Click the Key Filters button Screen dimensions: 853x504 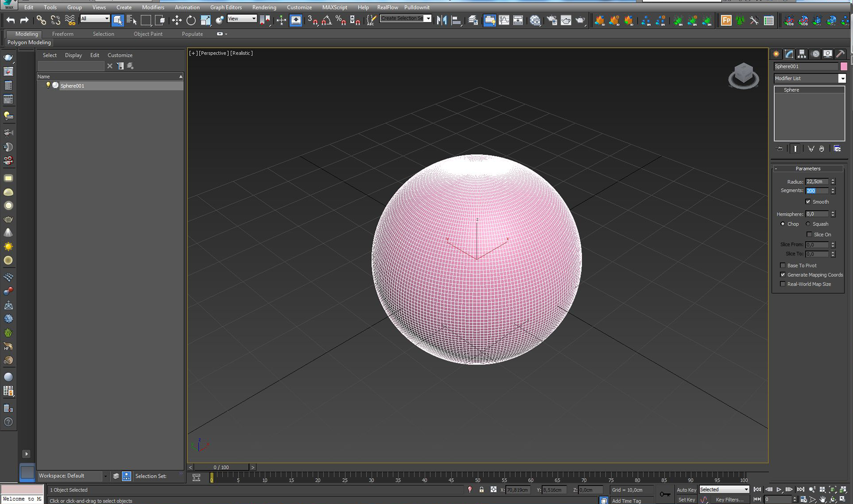pyautogui.click(x=729, y=500)
